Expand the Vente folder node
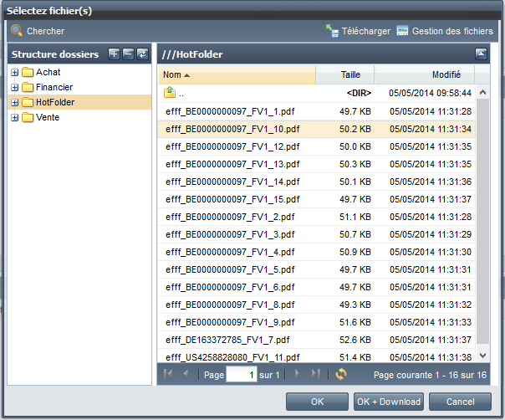Viewport: 505px width, 420px height. coord(14,118)
